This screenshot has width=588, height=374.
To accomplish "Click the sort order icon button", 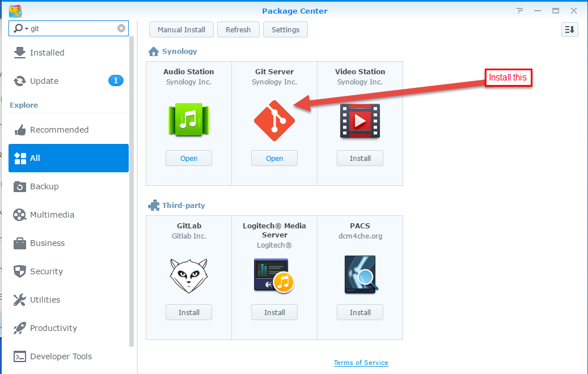I will tap(570, 29).
